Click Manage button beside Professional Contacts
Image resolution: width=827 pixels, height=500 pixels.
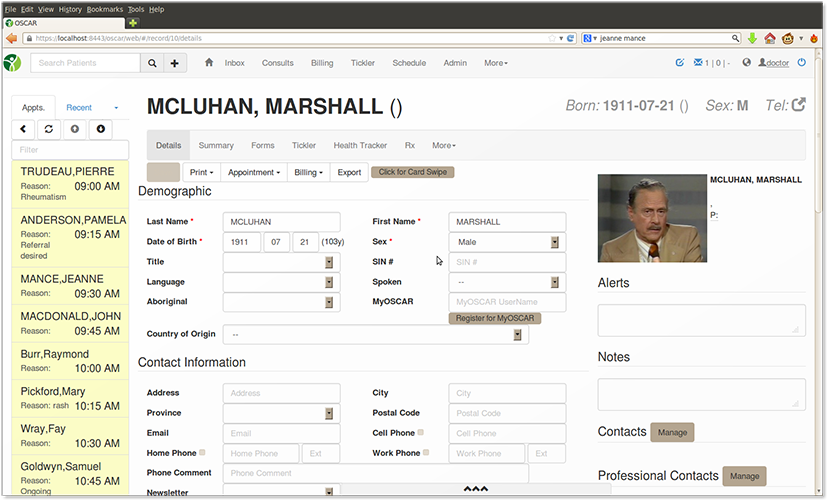pos(744,476)
